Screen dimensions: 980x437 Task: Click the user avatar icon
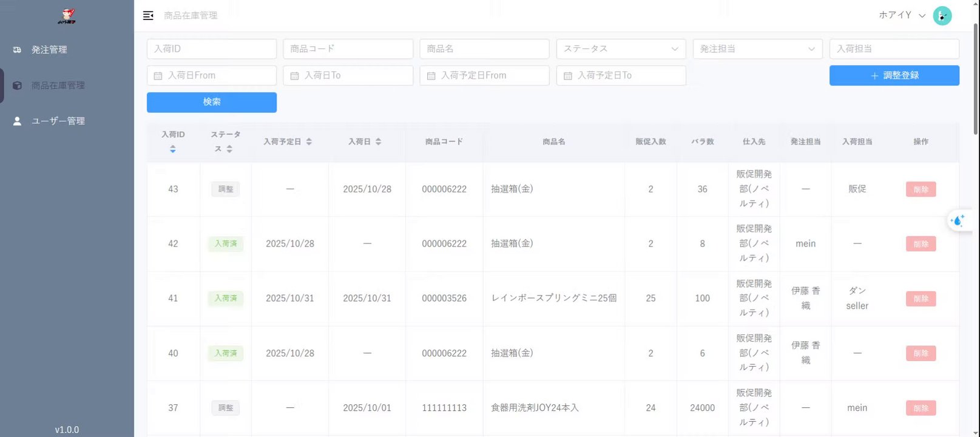(942, 16)
